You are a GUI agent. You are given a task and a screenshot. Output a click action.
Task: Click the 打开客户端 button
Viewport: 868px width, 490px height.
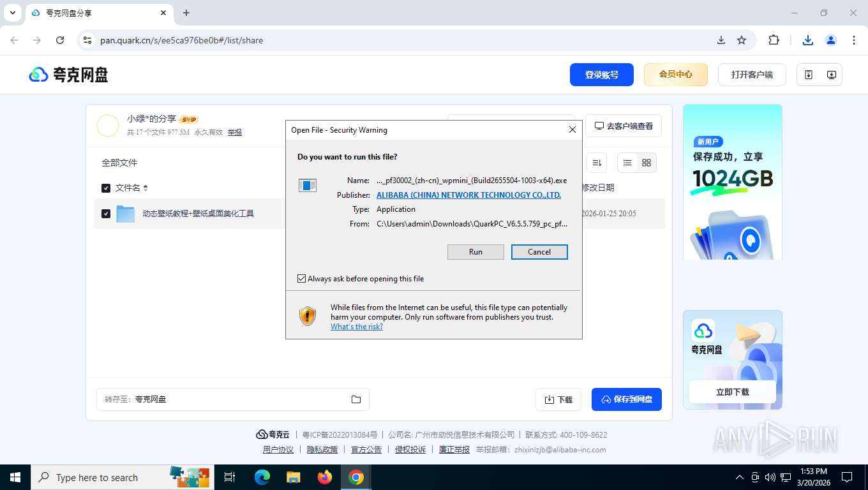[752, 75]
